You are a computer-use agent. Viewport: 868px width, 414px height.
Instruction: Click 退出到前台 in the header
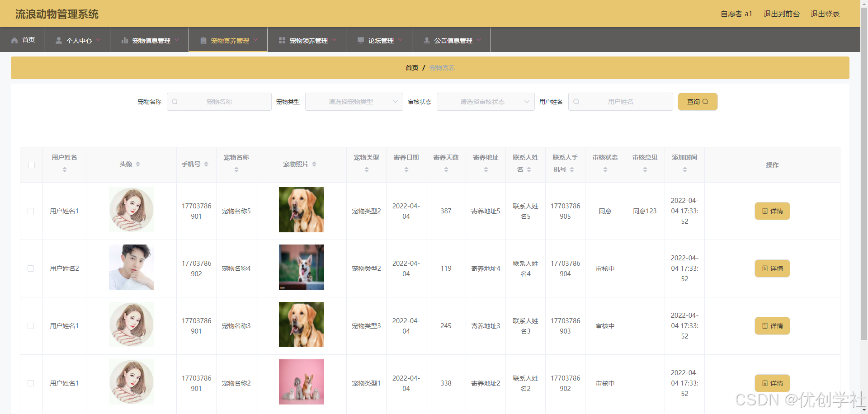click(x=781, y=14)
